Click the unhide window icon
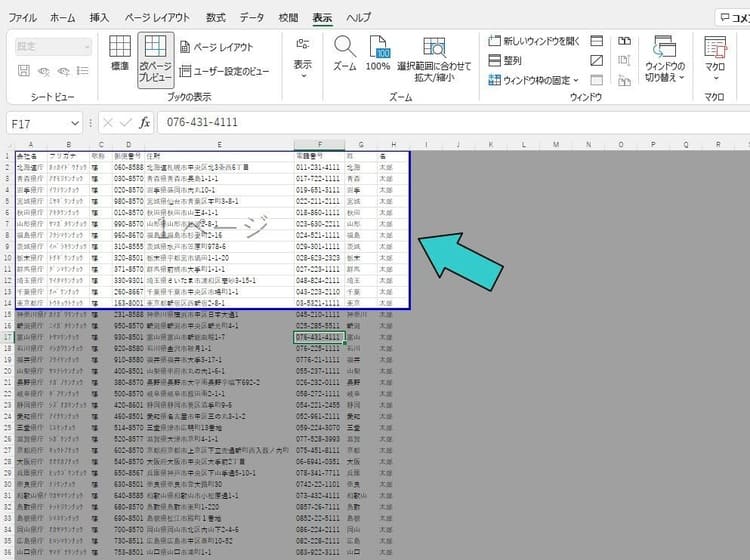This screenshot has width=750, height=560. click(x=596, y=80)
